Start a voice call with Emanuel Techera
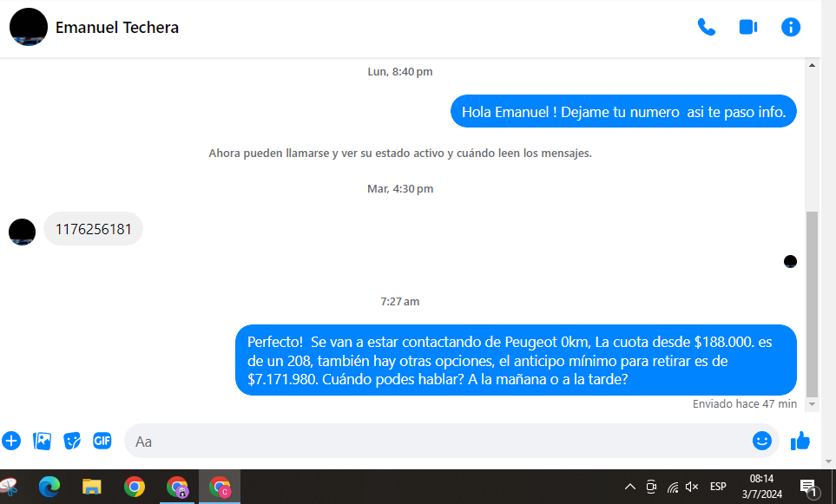The height and width of the screenshot is (504, 836). tap(707, 27)
